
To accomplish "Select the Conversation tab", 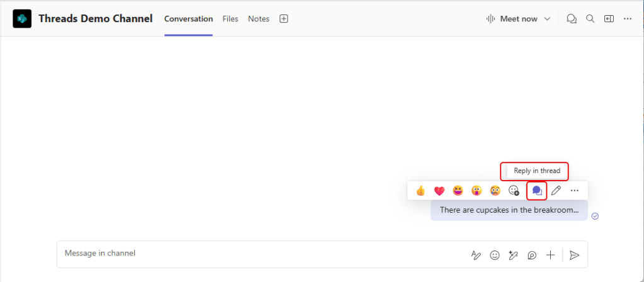I will coord(188,19).
